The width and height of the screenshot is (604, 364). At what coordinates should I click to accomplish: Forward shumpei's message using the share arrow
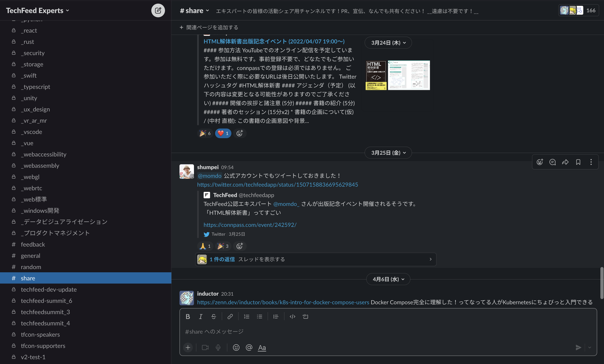565,162
